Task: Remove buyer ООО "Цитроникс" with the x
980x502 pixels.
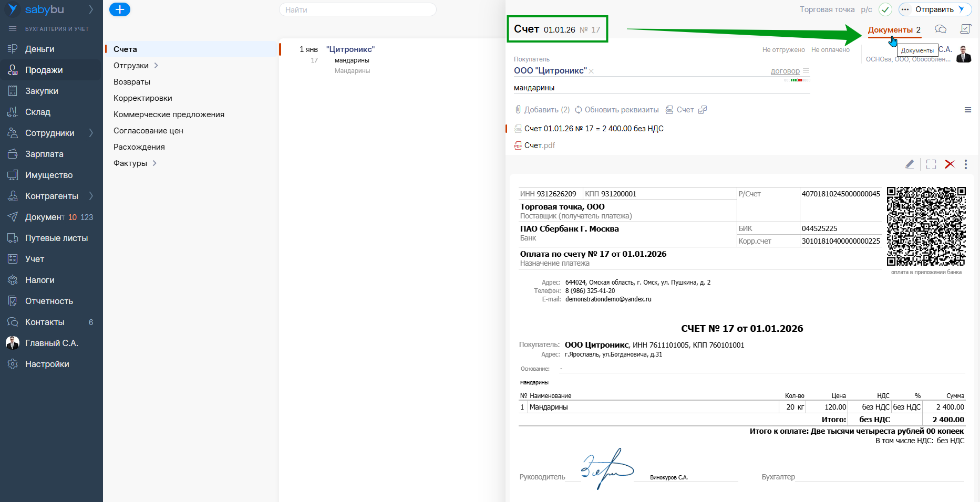Action: (x=591, y=71)
